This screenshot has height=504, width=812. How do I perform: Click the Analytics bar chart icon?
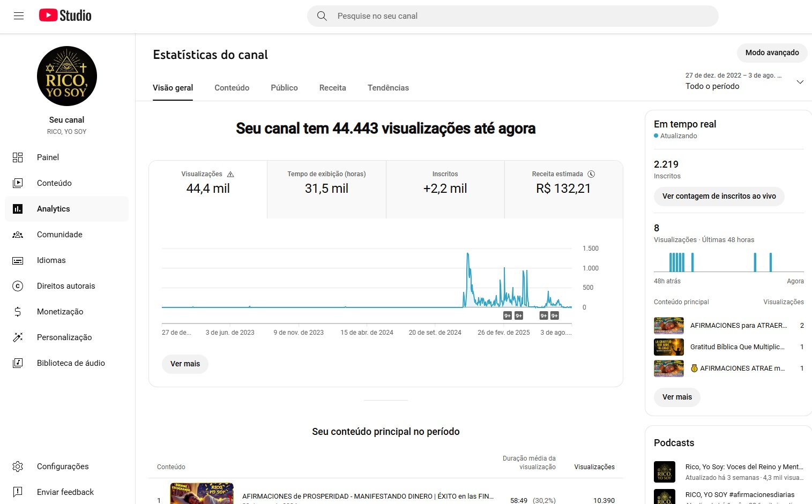[x=18, y=209]
